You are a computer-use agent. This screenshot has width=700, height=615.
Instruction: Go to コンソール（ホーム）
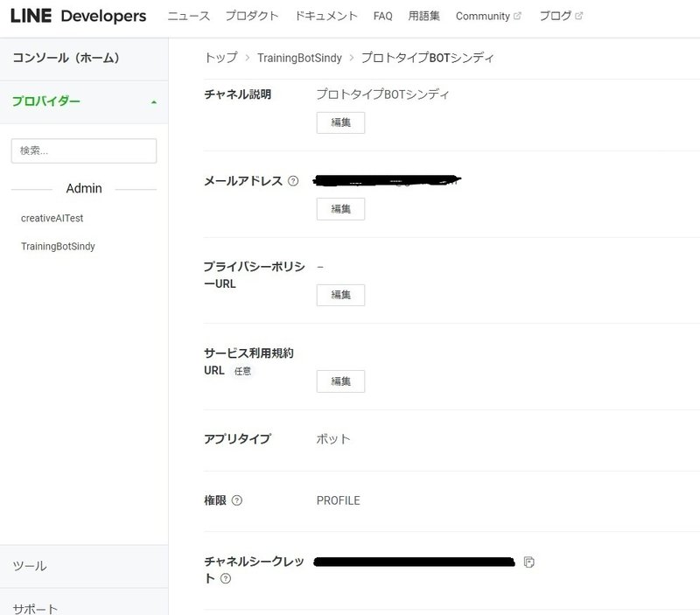click(x=84, y=59)
